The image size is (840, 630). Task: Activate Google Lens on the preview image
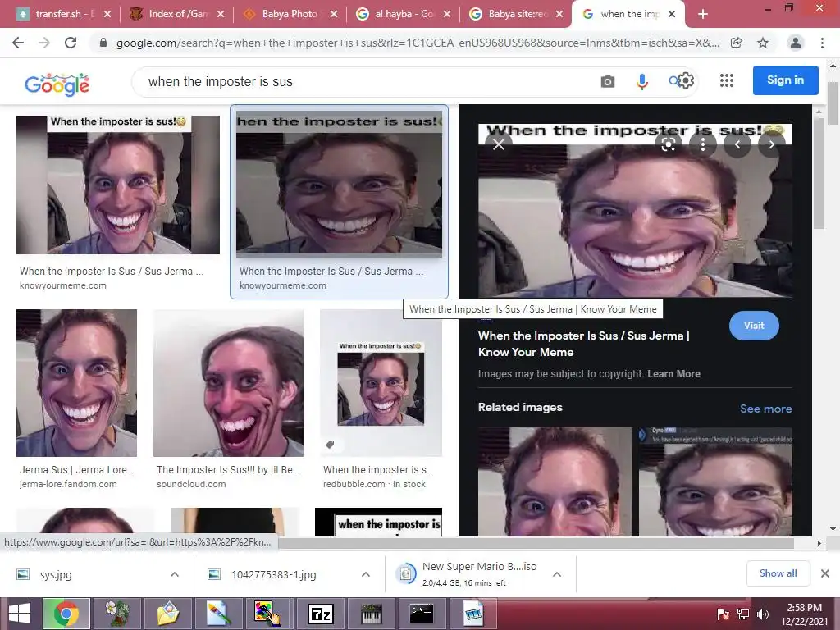[x=668, y=144]
